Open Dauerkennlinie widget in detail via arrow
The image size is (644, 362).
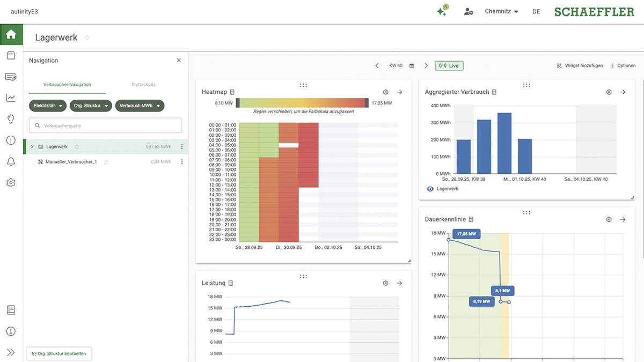(x=623, y=219)
